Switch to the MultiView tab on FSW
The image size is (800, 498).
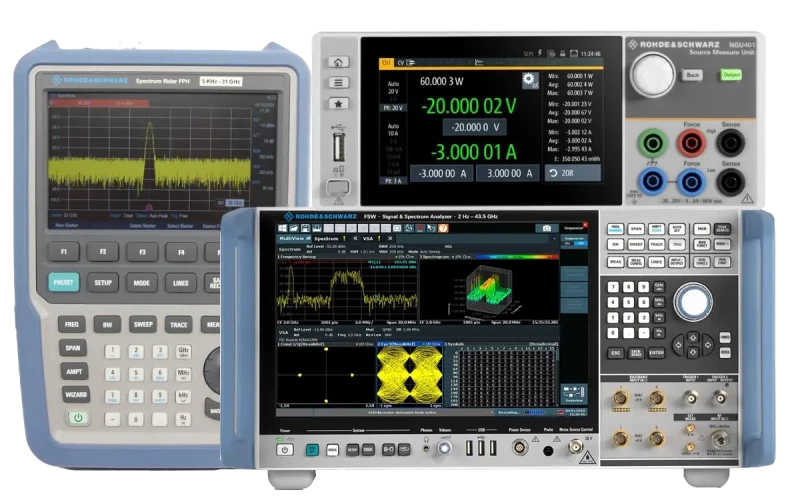click(x=294, y=238)
